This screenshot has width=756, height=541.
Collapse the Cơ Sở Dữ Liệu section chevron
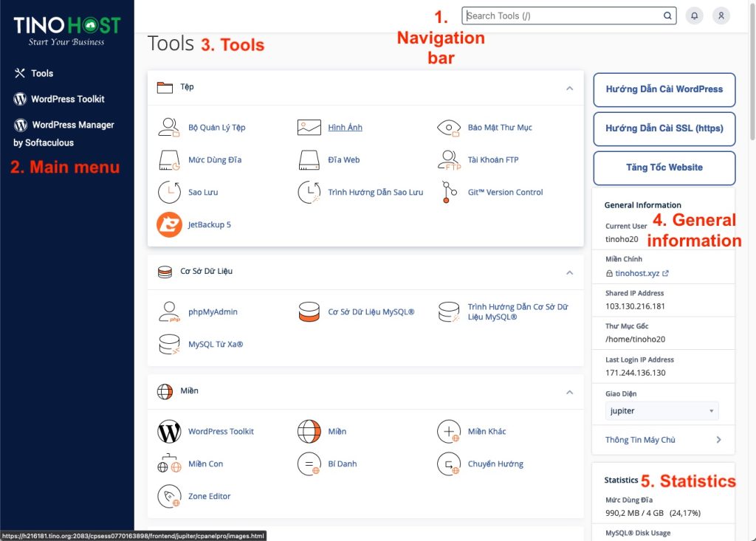(569, 273)
